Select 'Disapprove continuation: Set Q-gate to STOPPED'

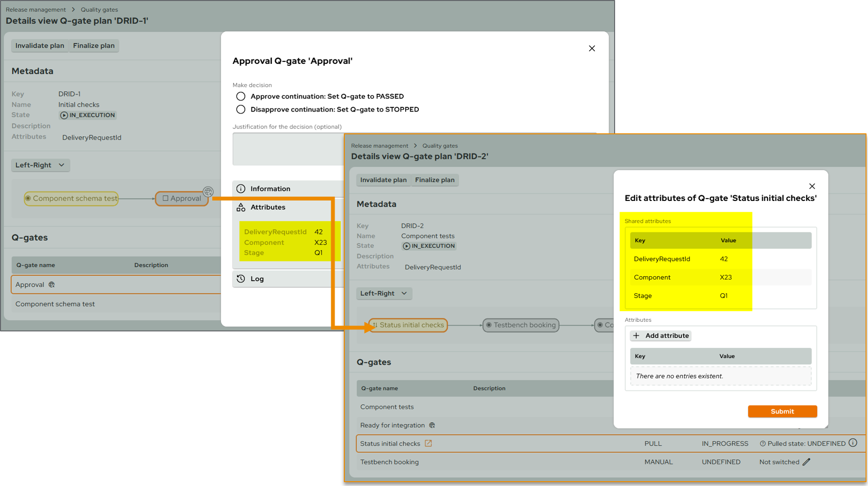pos(241,109)
